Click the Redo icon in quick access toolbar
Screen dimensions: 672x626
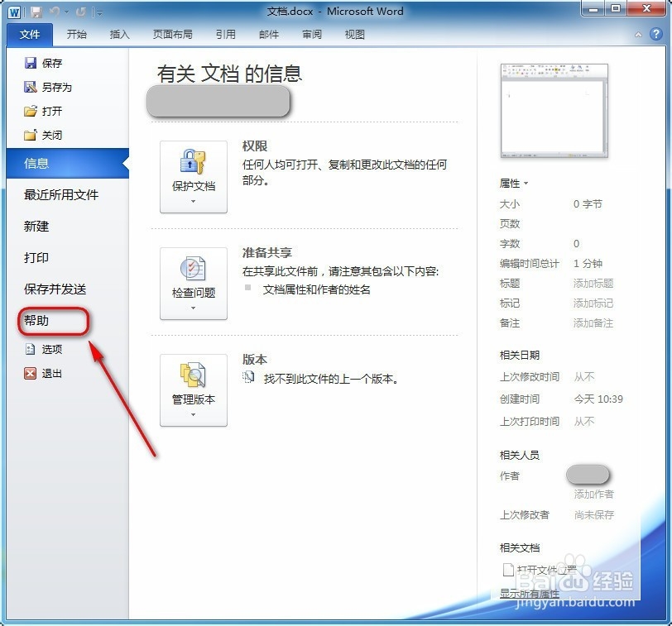point(80,12)
